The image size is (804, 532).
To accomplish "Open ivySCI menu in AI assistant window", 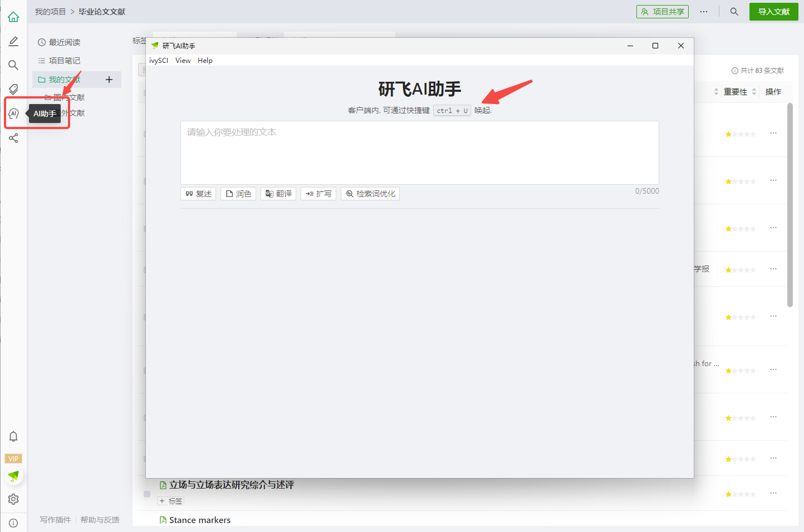I will coord(159,61).
